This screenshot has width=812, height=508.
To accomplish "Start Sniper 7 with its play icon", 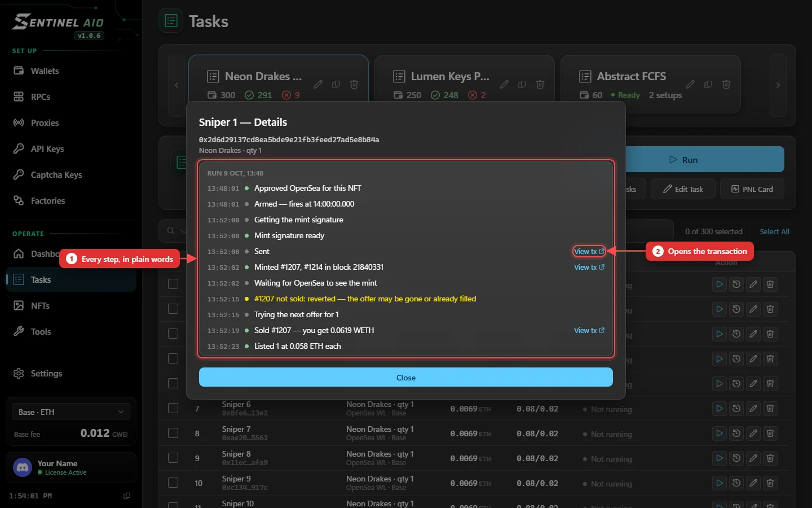I will click(720, 433).
